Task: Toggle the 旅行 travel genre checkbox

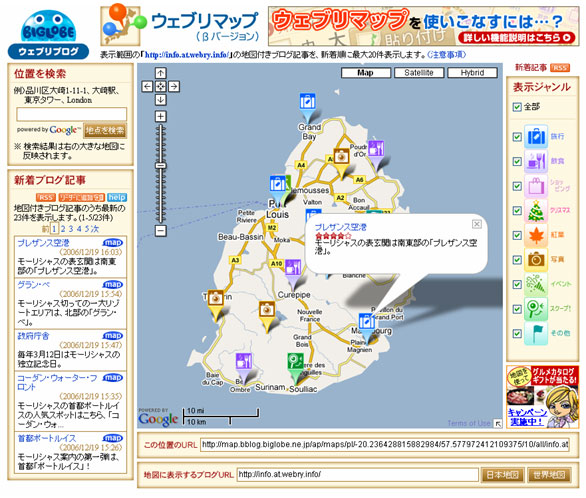Action: (517, 137)
